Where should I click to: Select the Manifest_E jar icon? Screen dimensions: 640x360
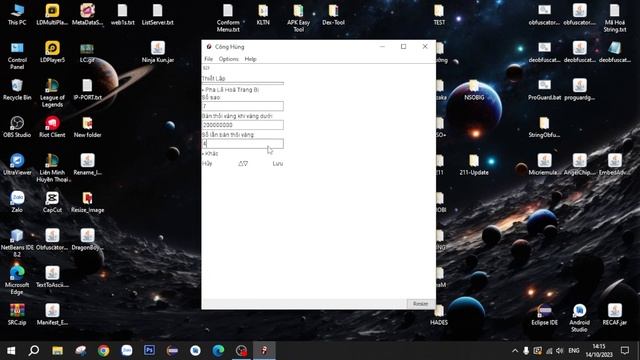(x=52, y=315)
